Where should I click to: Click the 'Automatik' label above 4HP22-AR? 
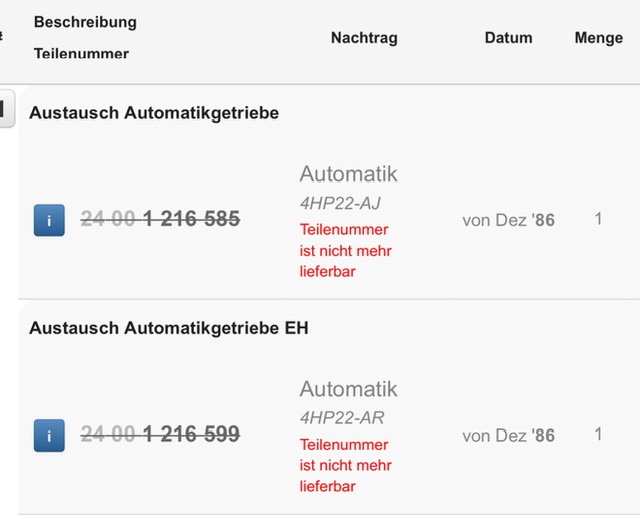[x=348, y=389]
